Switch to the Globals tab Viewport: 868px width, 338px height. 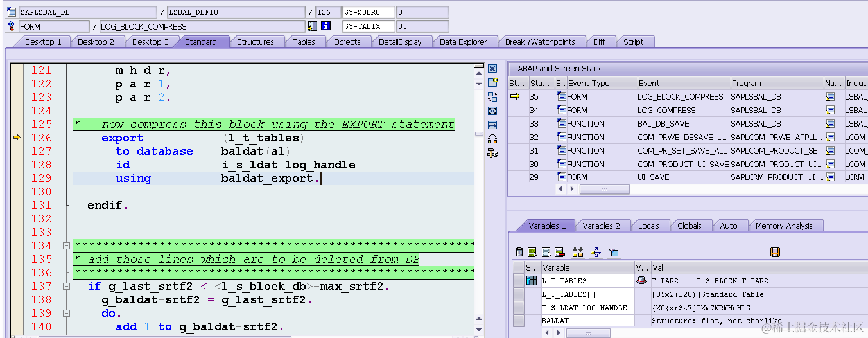point(690,226)
